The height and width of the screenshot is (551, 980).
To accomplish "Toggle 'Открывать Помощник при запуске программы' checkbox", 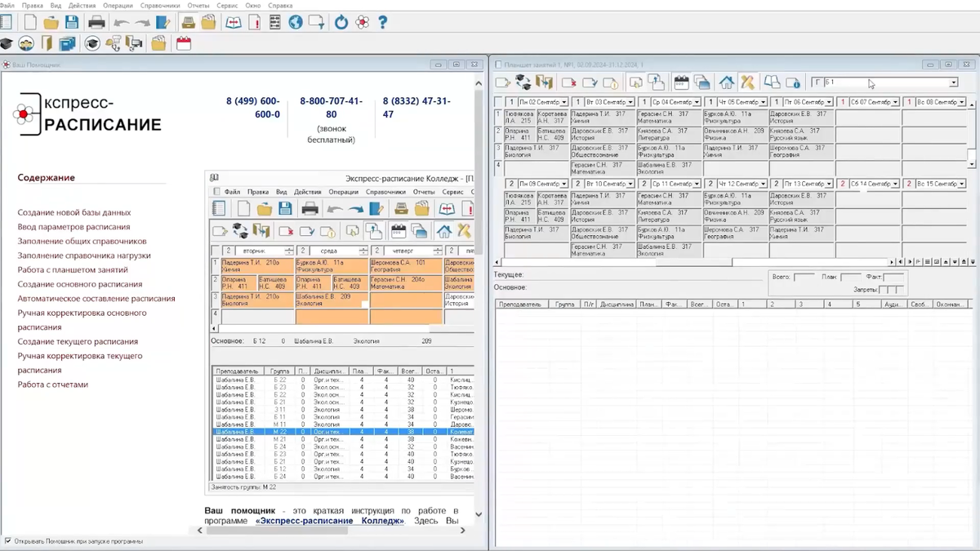I will point(8,541).
